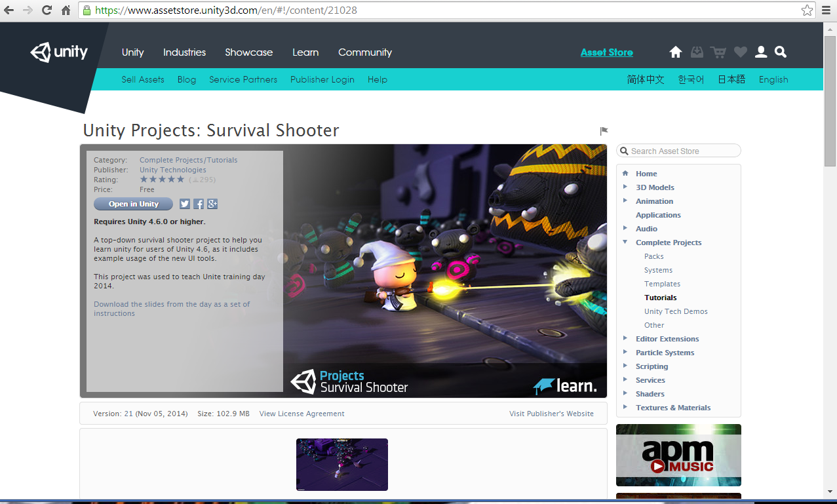Go to Asset Store home icon
This screenshot has height=504, width=837.
pos(676,52)
